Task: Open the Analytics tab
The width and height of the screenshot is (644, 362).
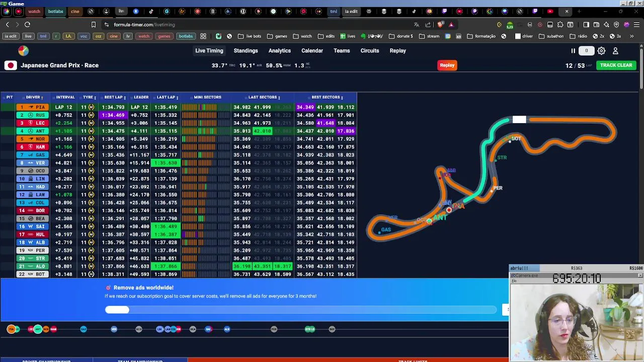Action: [280, 51]
